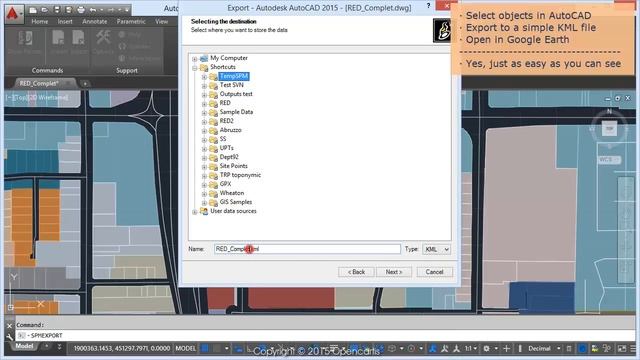Open the AutoCAD application menu button
Viewport: 640px width, 360px height.
(x=13, y=13)
